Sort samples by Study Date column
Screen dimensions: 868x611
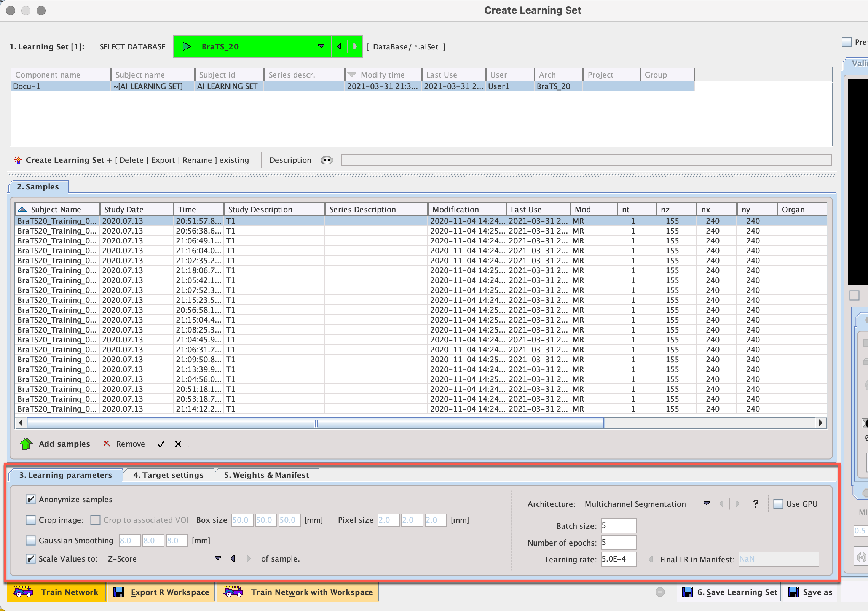136,209
